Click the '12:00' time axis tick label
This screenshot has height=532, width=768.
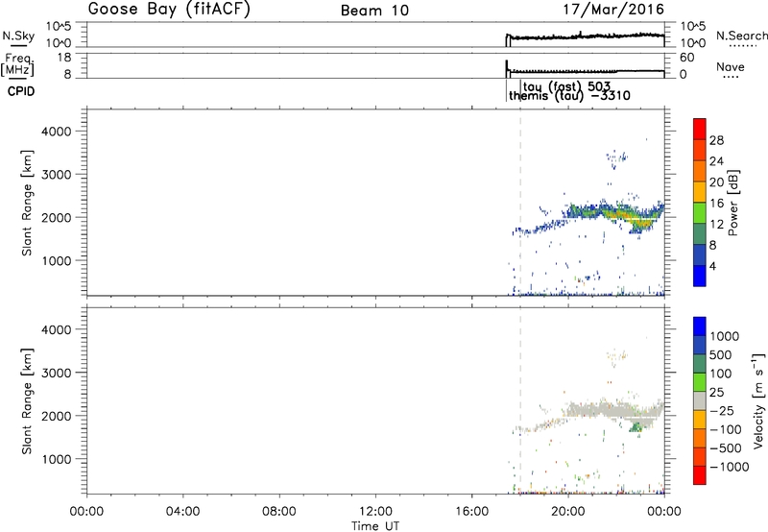click(375, 512)
